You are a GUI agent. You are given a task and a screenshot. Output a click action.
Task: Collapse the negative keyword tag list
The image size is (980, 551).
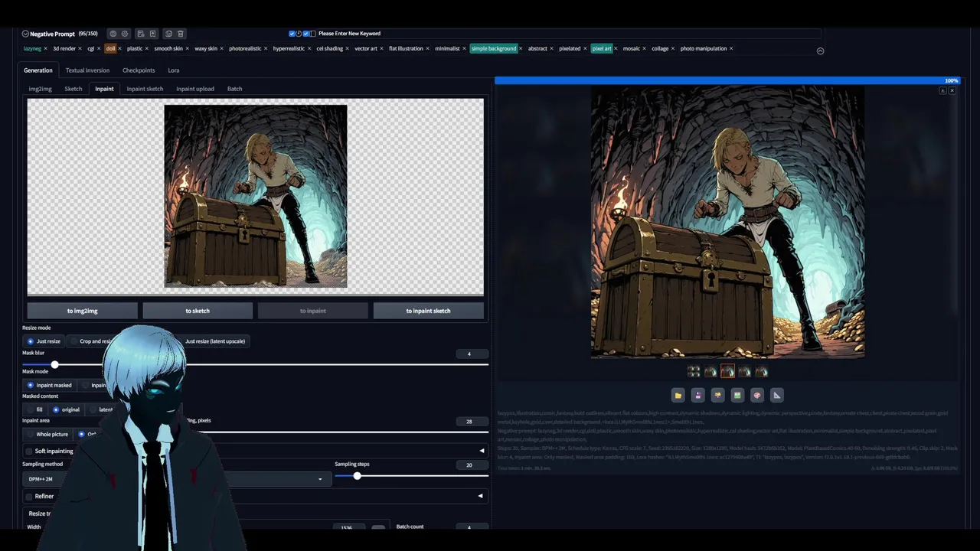820,51
